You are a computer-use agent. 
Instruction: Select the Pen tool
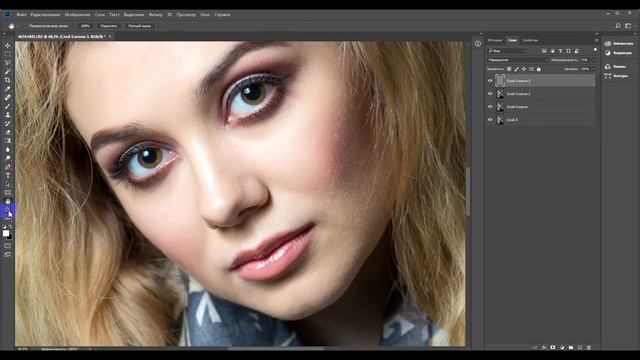pos(7,167)
